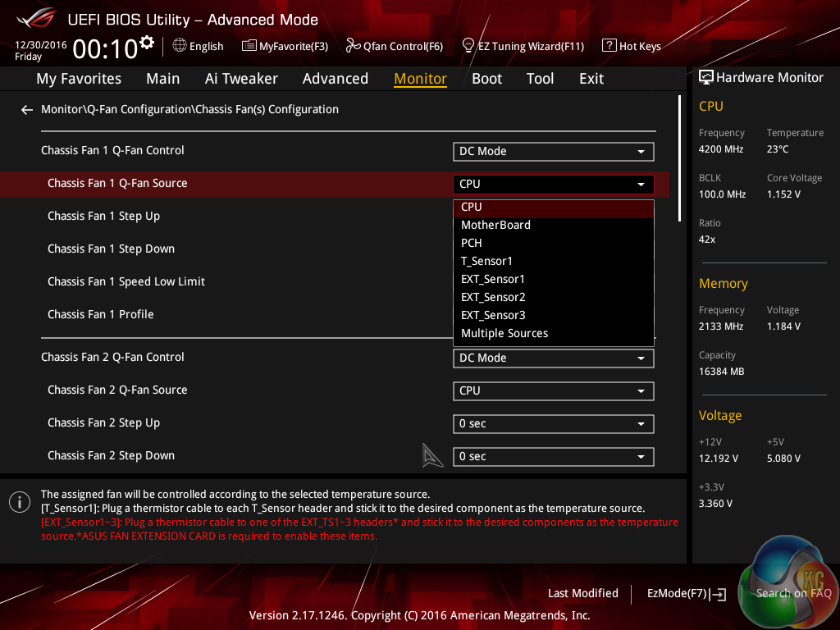
Task: Select CPU option in source list
Action: [x=554, y=208]
